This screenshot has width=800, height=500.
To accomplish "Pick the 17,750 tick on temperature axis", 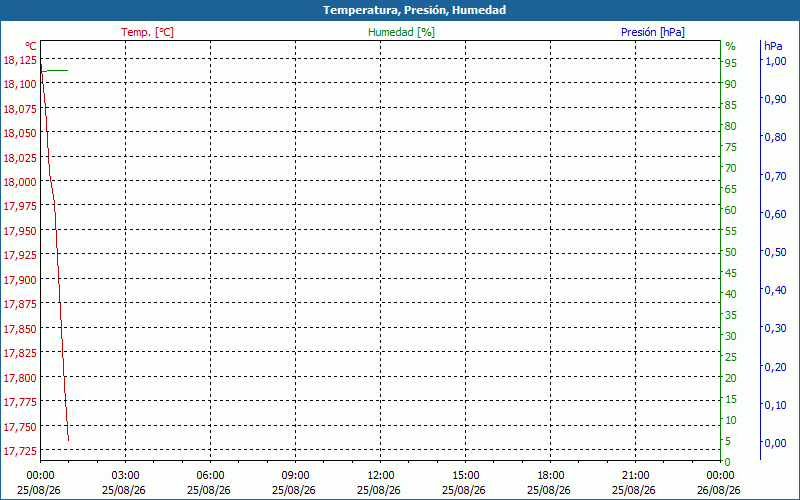I will click(20, 427).
